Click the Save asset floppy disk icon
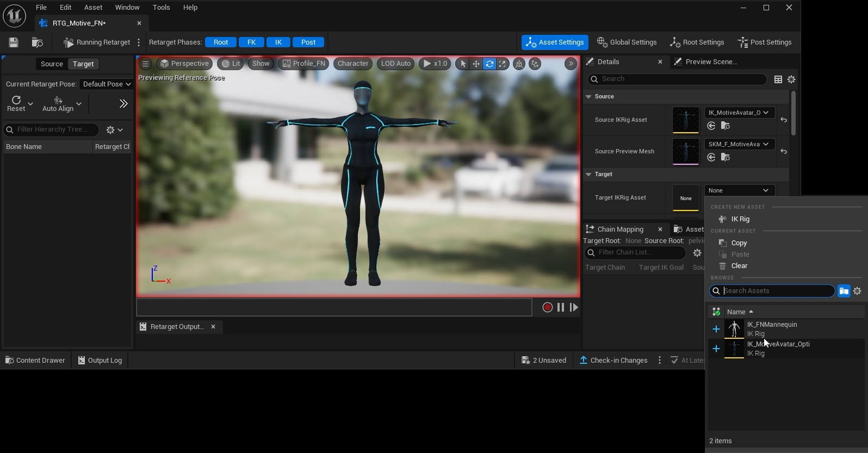This screenshot has height=453, width=868. [x=14, y=42]
